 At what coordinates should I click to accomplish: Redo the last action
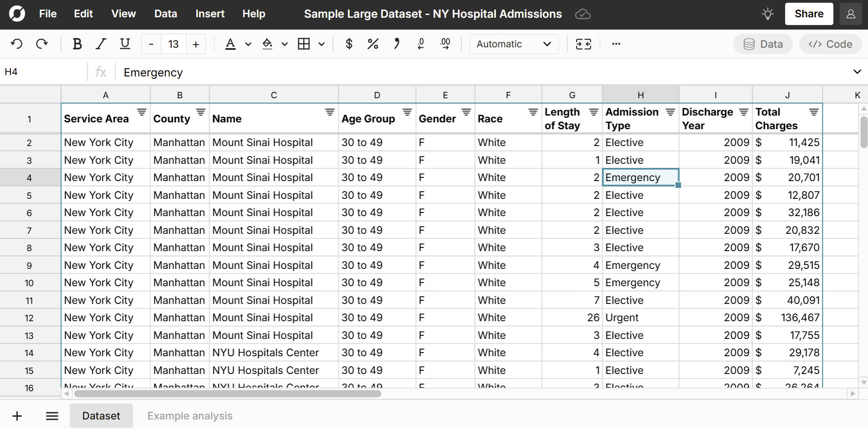click(41, 44)
